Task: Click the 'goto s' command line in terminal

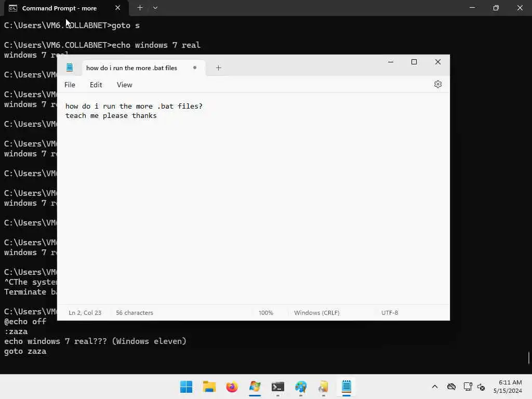Action: 72,25
